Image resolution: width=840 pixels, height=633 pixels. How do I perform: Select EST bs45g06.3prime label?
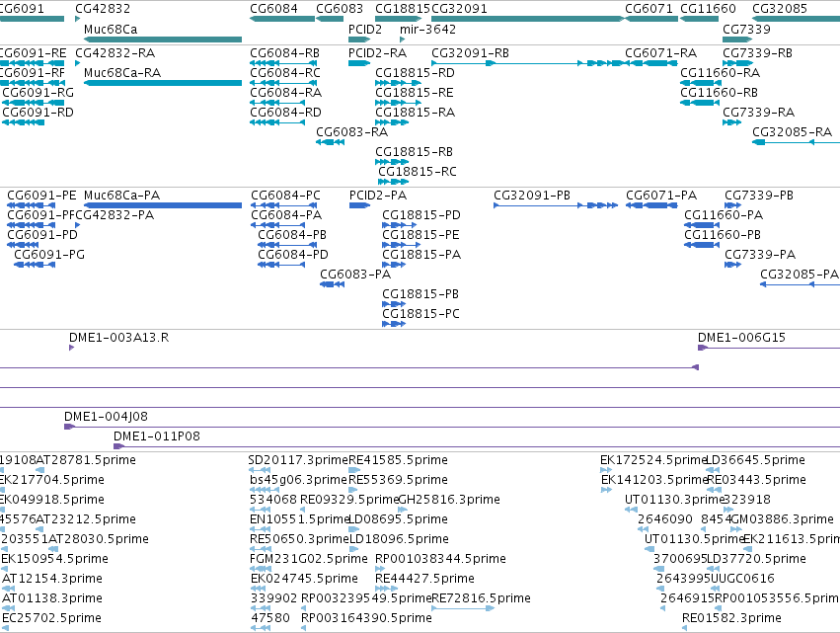(299, 480)
